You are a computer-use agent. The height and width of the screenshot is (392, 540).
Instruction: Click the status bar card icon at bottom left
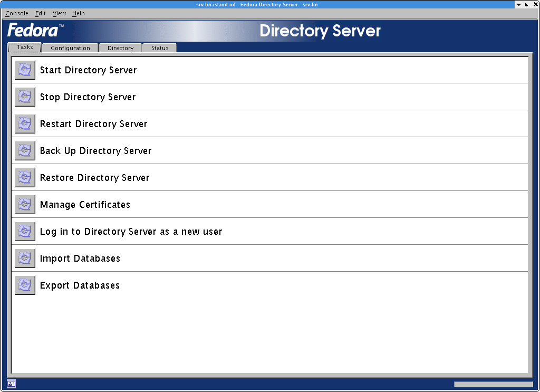click(11, 384)
